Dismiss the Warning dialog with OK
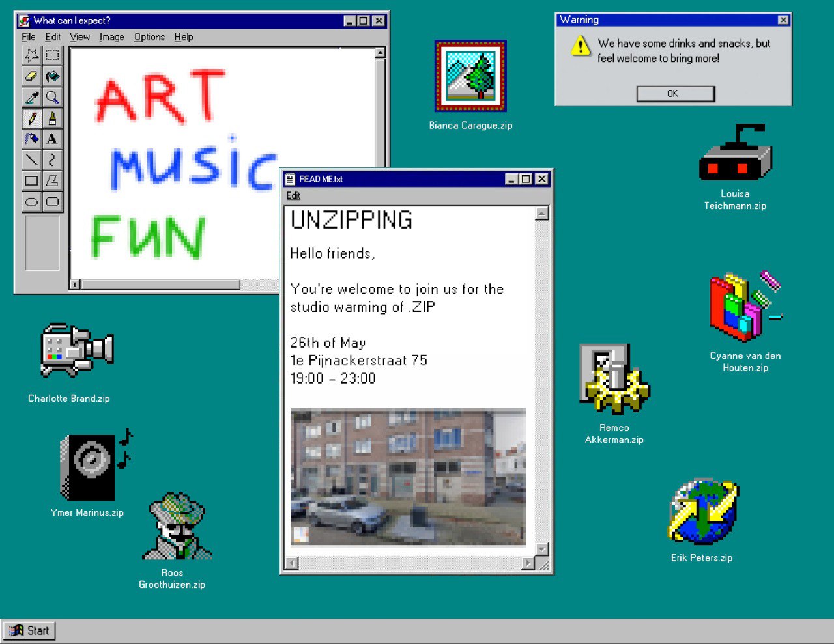The height and width of the screenshot is (644, 834). (674, 93)
